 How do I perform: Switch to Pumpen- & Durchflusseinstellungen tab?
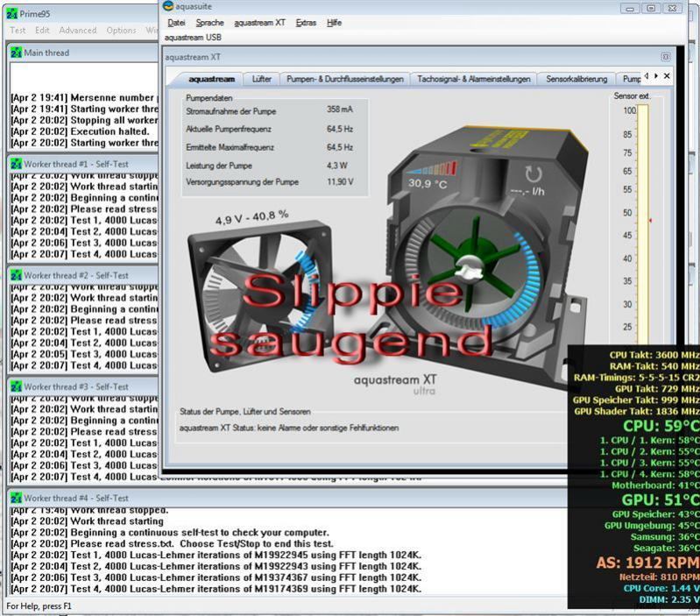[x=345, y=79]
